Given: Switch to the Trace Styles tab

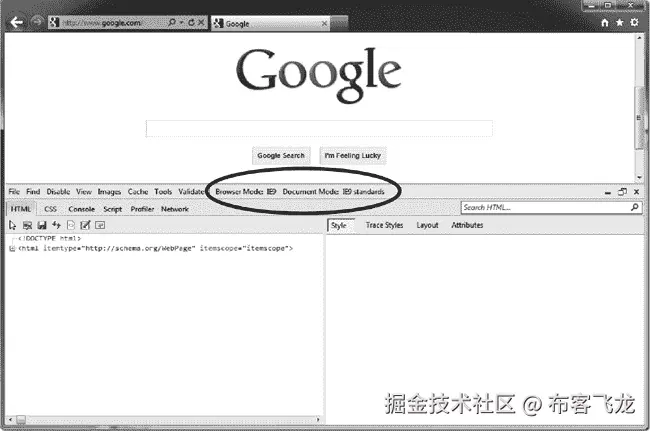Looking at the screenshot, I should tap(384, 225).
